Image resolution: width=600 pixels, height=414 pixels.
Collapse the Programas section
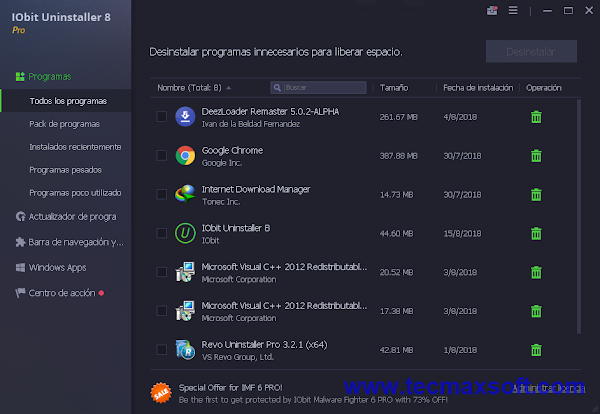point(50,77)
